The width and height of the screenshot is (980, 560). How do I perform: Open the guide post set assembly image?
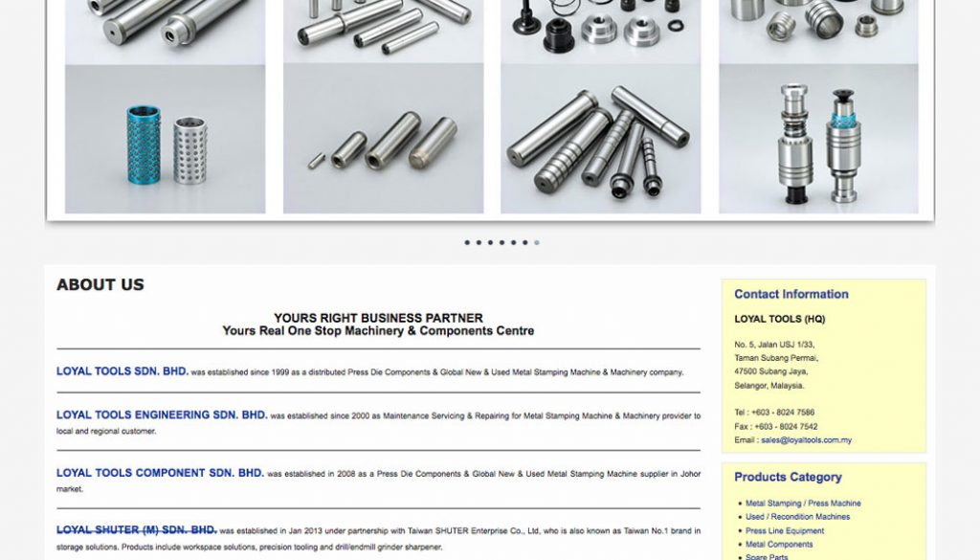pyautogui.click(x=819, y=139)
